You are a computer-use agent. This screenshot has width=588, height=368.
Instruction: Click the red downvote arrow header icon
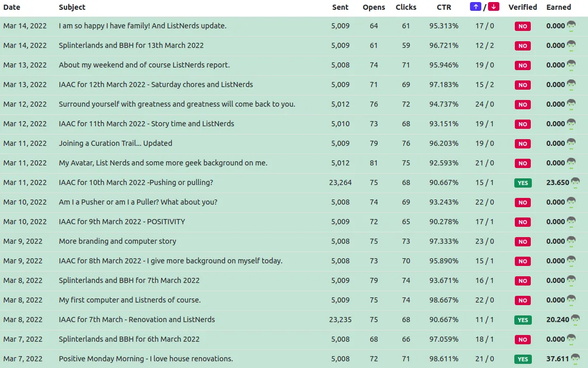click(x=494, y=7)
